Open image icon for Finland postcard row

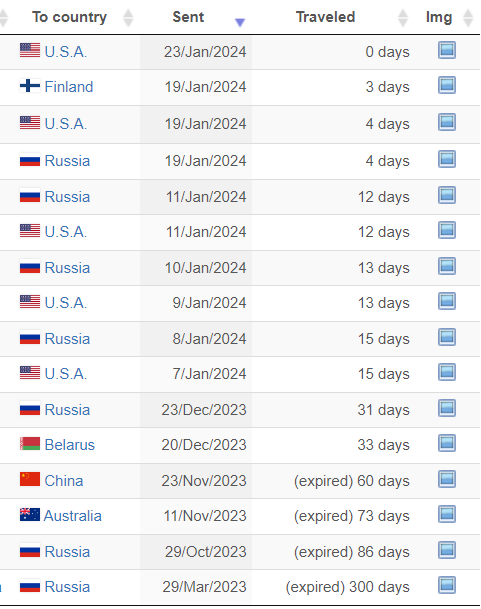click(x=447, y=85)
